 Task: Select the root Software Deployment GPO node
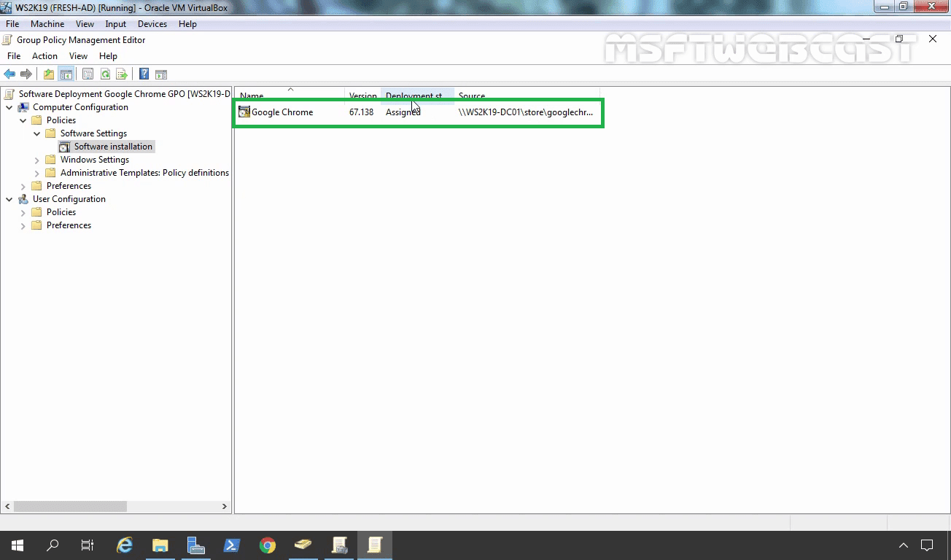point(124,94)
